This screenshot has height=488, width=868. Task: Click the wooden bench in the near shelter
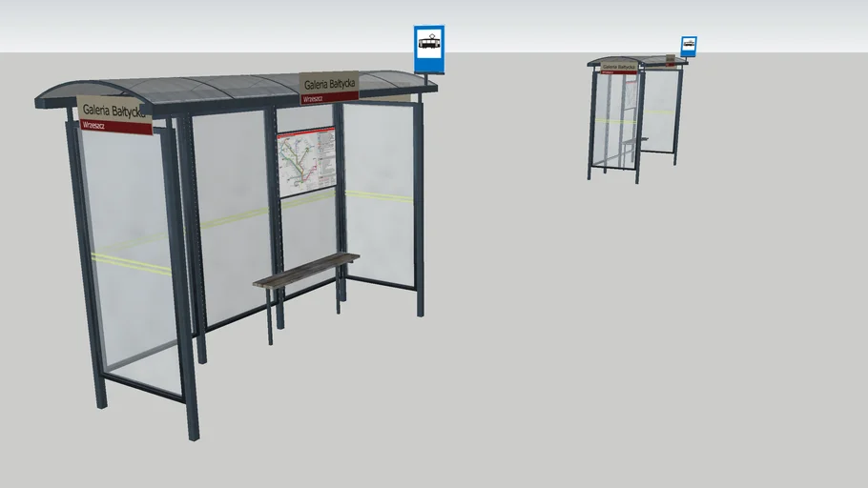[x=305, y=269]
